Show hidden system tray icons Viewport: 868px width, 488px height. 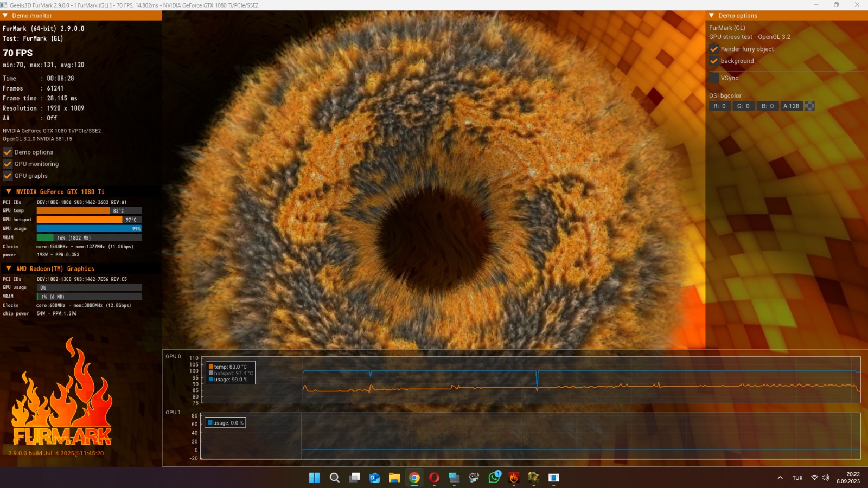[780, 478]
